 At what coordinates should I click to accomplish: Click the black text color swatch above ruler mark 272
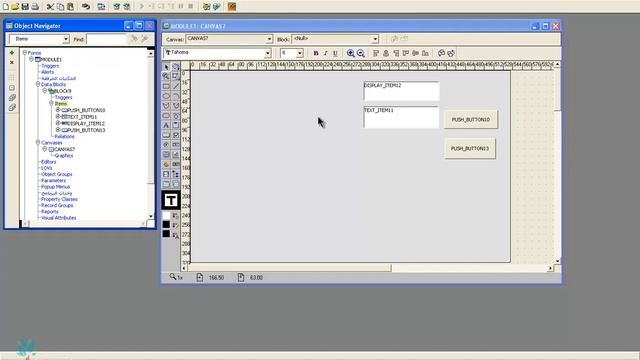click(x=166, y=234)
